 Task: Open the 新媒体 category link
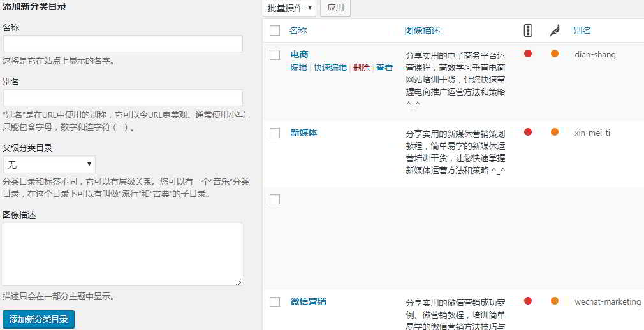tap(304, 133)
